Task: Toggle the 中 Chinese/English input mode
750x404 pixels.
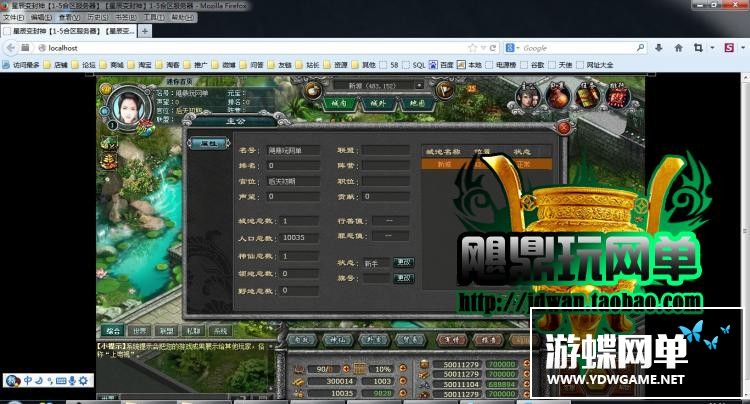Action: [x=28, y=381]
